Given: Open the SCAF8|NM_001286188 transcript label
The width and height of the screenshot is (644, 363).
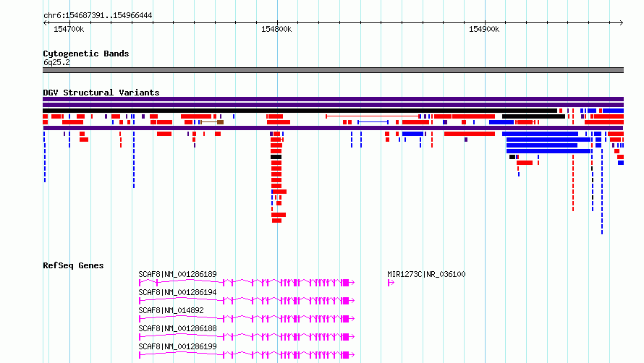Looking at the screenshot, I should pos(177,328).
